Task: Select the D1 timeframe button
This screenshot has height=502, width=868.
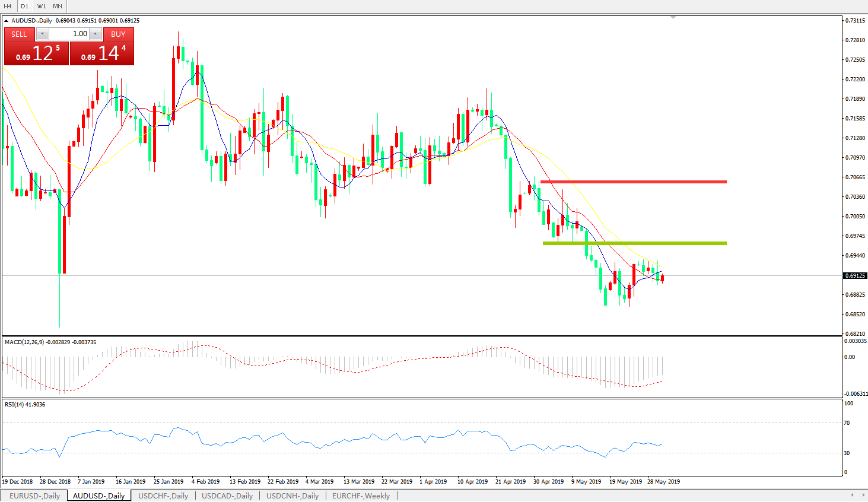Action: coord(24,7)
